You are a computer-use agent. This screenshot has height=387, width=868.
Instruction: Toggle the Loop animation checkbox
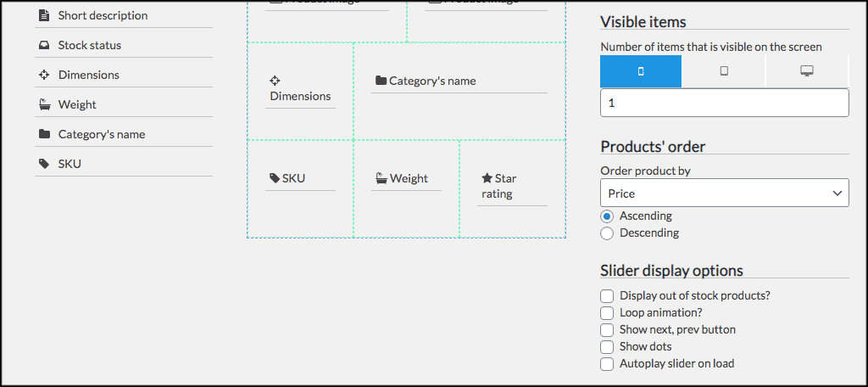click(x=607, y=313)
